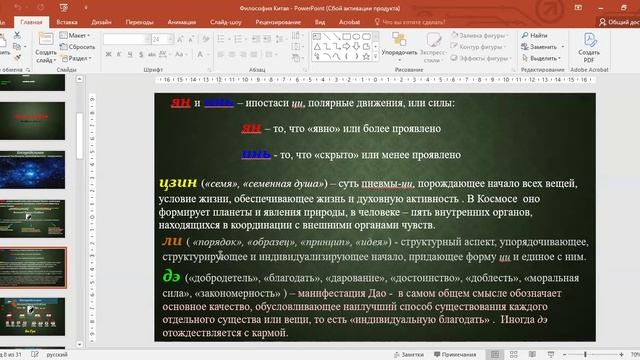Click the Что вы хотите сделать field

click(410, 22)
